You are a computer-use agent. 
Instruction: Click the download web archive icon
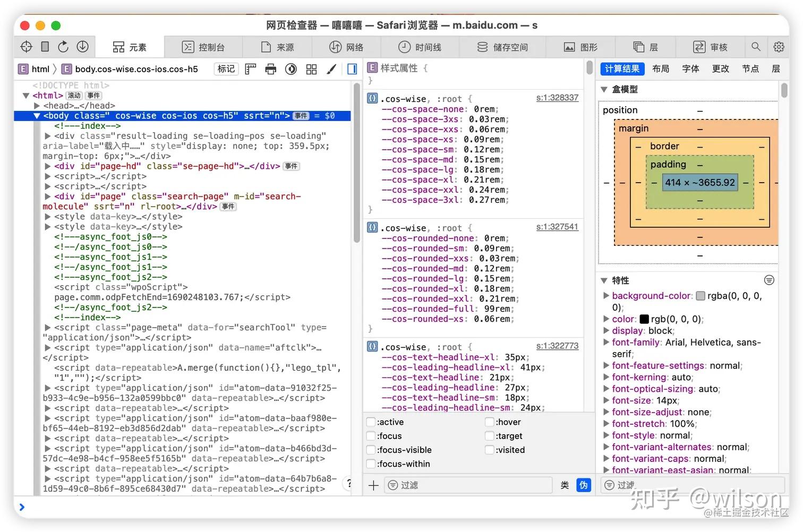pos(82,47)
